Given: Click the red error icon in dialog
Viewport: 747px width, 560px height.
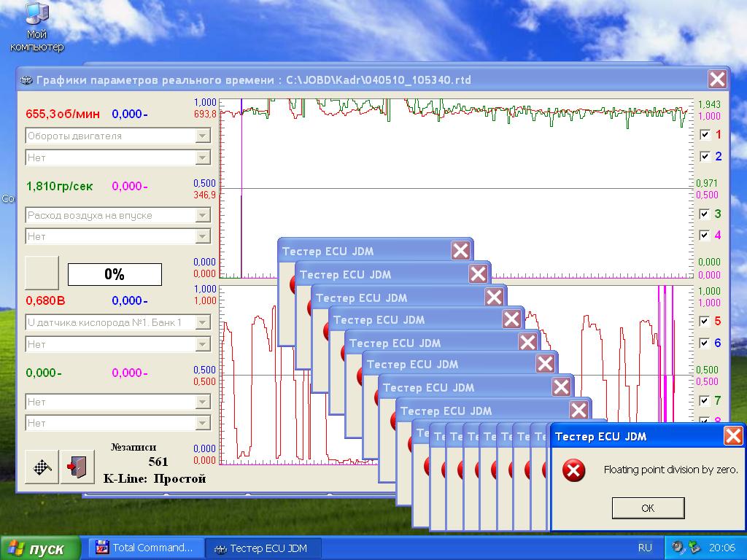Looking at the screenshot, I should [574, 470].
